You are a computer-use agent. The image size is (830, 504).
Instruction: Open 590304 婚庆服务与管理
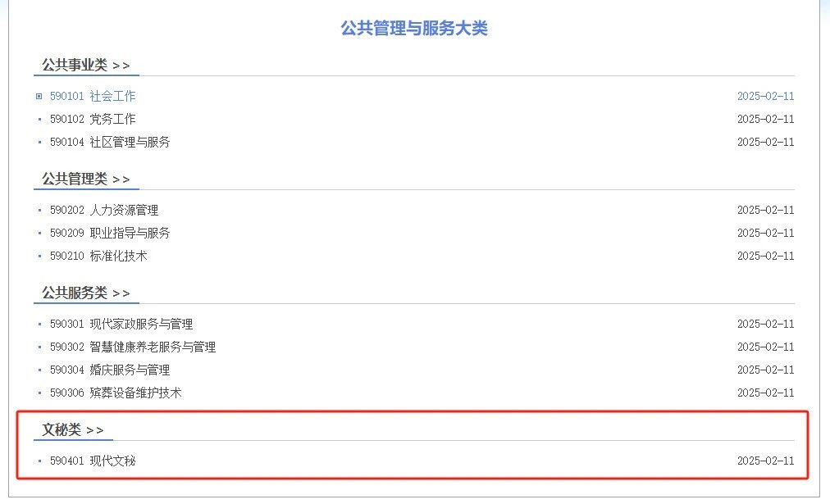click(110, 370)
